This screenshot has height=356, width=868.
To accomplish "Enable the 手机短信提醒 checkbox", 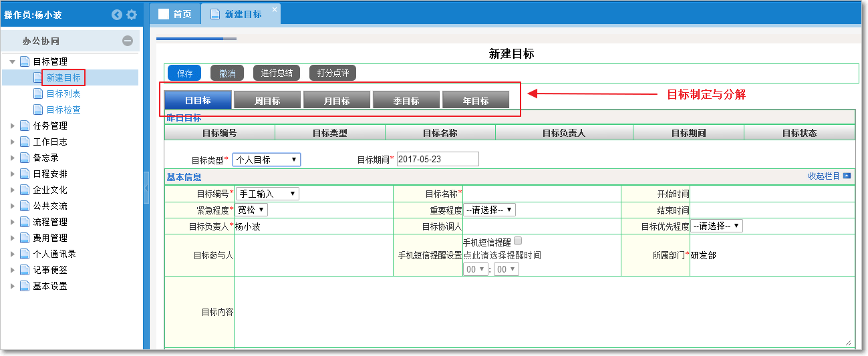I will (518, 240).
